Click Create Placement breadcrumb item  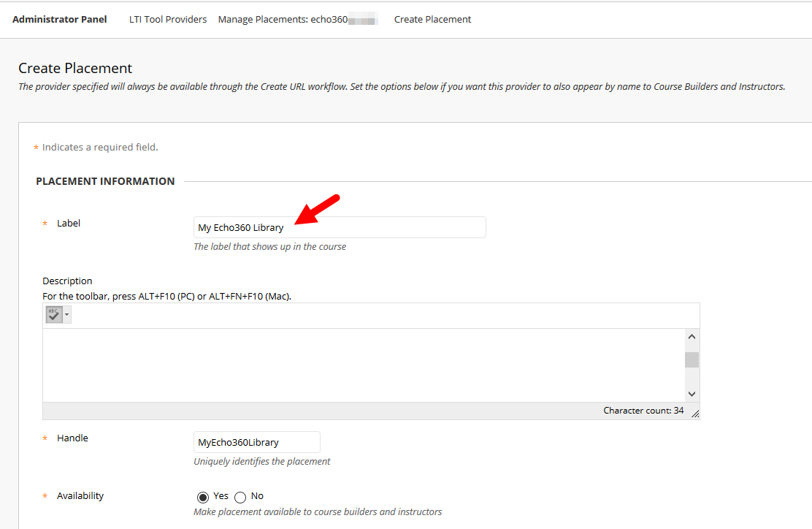point(432,19)
